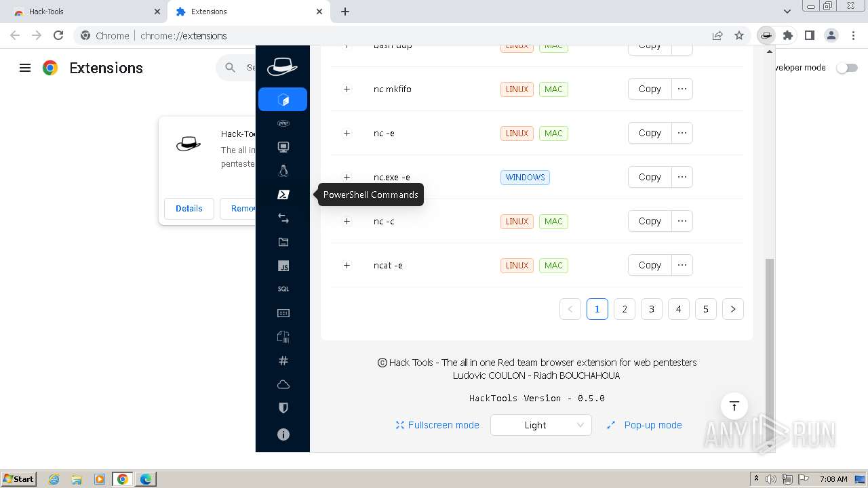Toggle Chrome side panel icon
This screenshot has width=868, height=488.
pos(809,35)
